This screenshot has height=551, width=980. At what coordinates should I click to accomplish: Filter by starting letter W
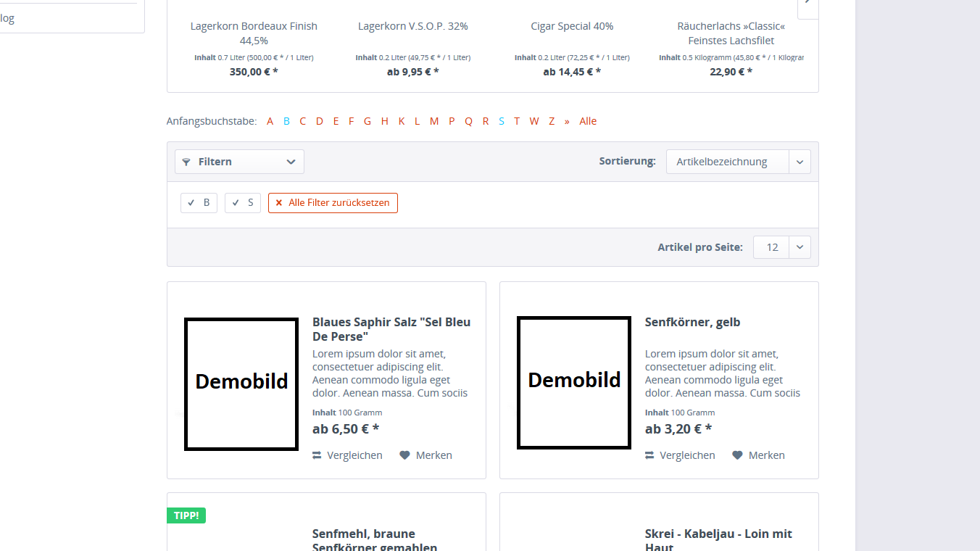[534, 121]
